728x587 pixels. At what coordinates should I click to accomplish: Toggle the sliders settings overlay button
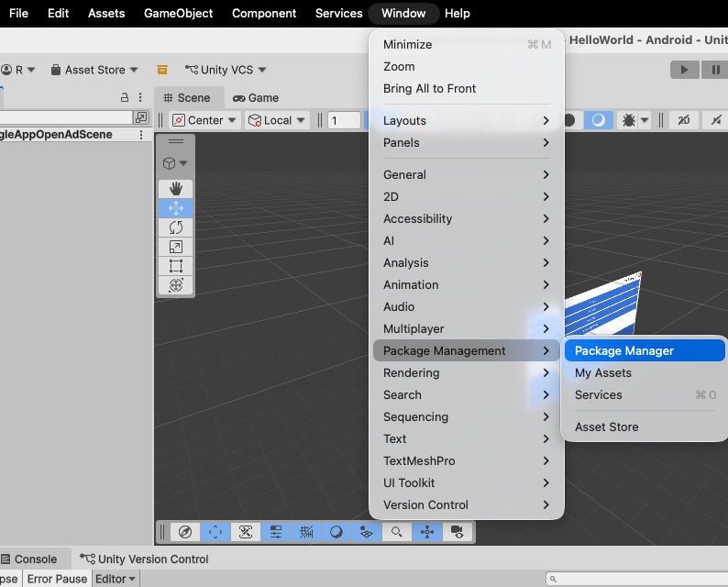tap(276, 532)
